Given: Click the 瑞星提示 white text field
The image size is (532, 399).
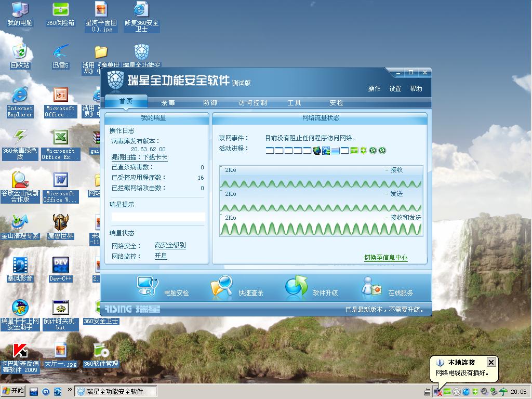Looking at the screenshot, I should pos(158,217).
